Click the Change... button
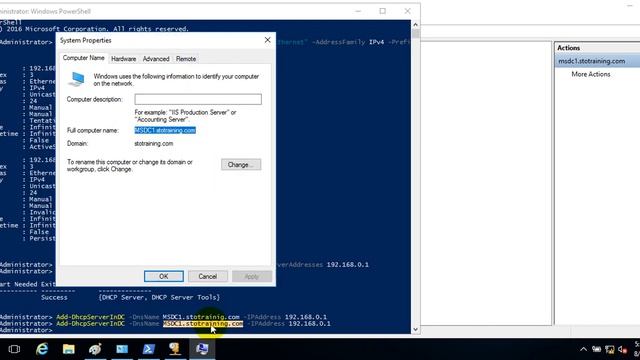 241,164
